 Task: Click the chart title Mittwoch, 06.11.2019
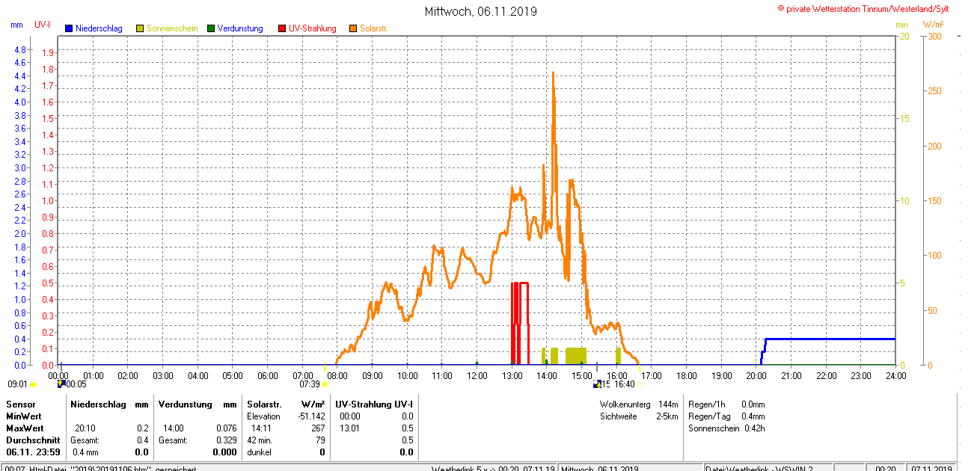(x=480, y=11)
